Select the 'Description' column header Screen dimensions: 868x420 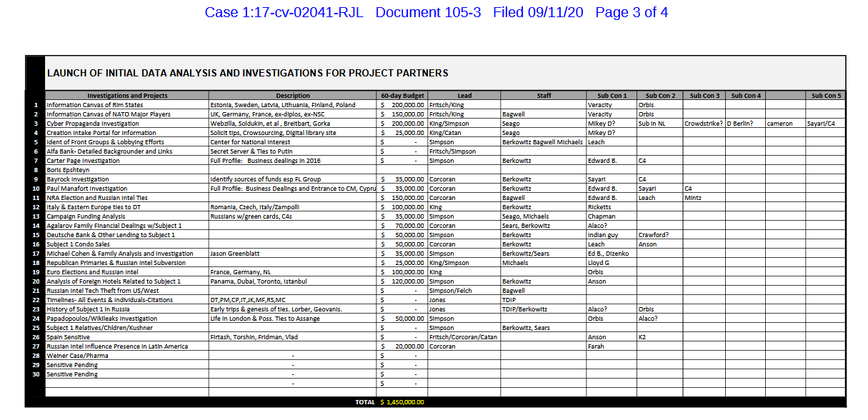[293, 96]
